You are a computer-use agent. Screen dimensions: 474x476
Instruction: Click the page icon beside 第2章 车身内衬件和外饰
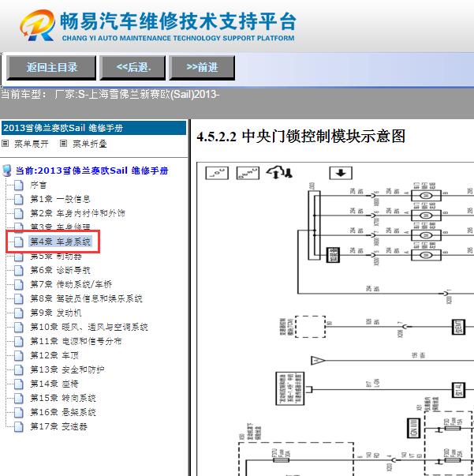coord(18,213)
